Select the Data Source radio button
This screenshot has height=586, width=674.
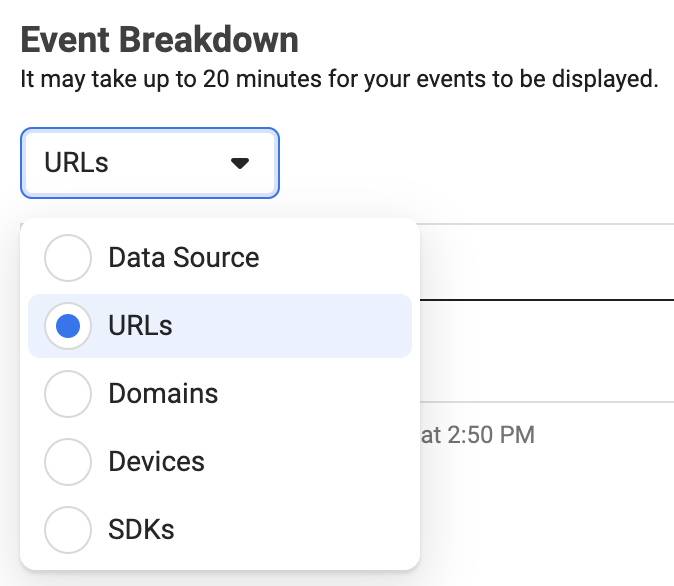point(68,258)
